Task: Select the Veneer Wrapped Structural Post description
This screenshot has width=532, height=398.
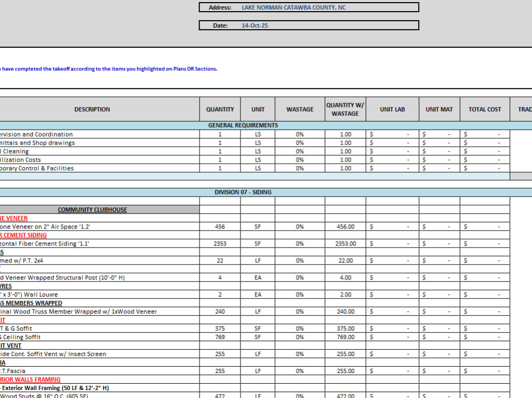Action: pyautogui.click(x=99, y=277)
